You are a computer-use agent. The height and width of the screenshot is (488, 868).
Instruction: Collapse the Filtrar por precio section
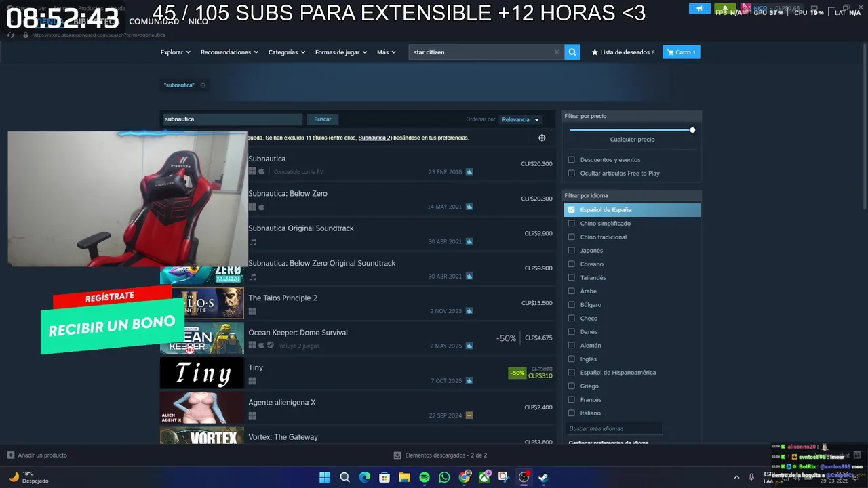pos(632,116)
